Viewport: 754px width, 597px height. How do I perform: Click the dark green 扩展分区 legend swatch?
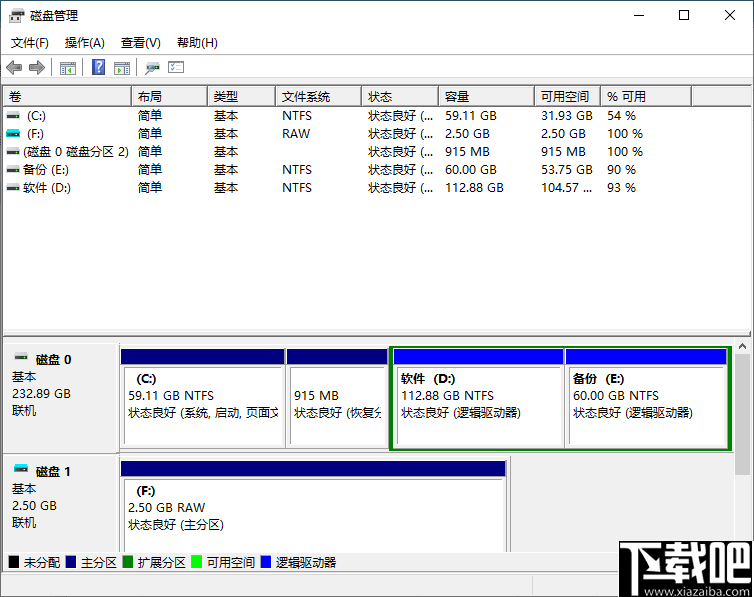(x=128, y=562)
